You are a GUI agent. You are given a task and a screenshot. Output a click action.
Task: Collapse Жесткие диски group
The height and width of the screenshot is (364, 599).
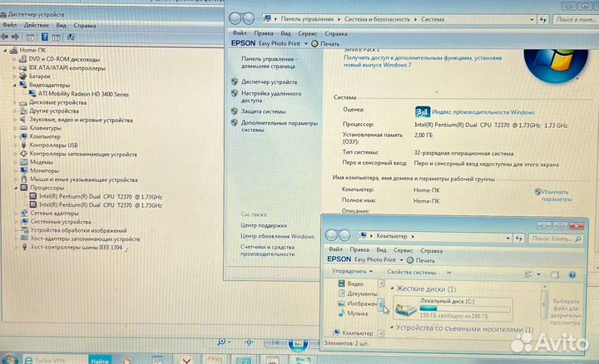click(x=392, y=289)
